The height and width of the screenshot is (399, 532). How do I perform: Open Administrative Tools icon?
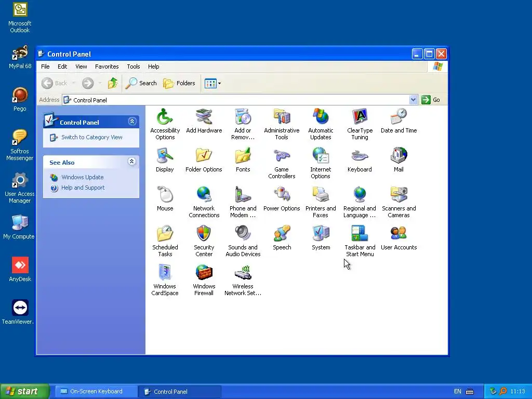[x=282, y=124]
